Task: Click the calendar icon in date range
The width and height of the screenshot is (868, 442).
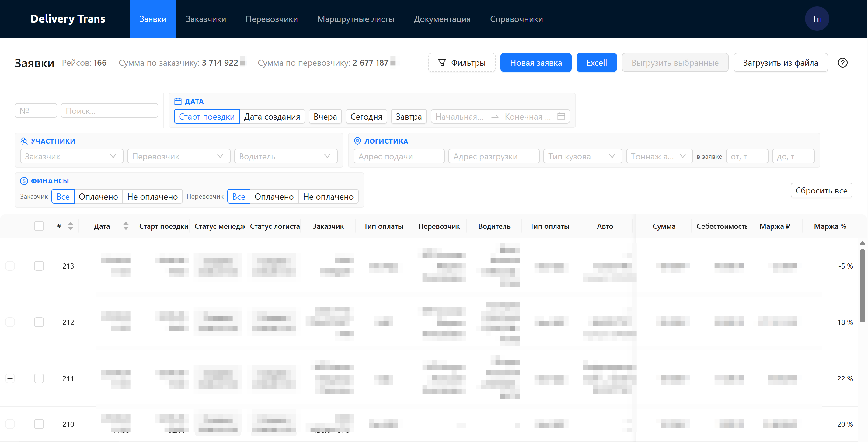Action: tap(561, 116)
